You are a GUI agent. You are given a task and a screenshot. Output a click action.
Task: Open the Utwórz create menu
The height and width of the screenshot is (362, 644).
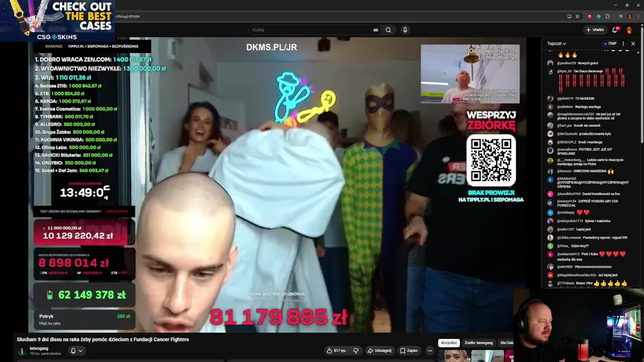tap(595, 30)
